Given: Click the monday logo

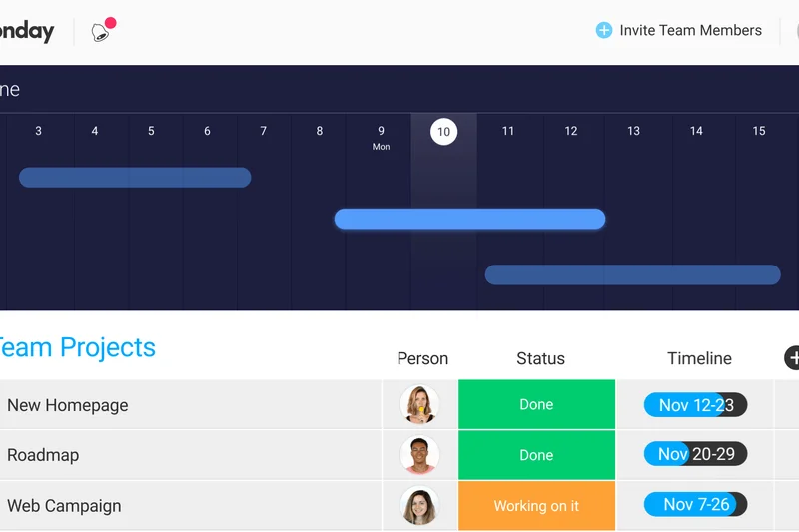Looking at the screenshot, I should point(26,31).
